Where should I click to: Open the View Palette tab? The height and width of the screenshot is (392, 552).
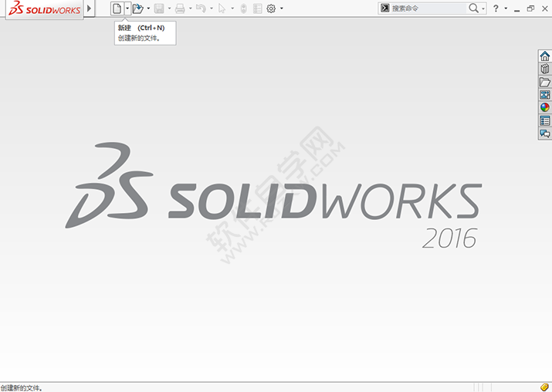coord(544,95)
